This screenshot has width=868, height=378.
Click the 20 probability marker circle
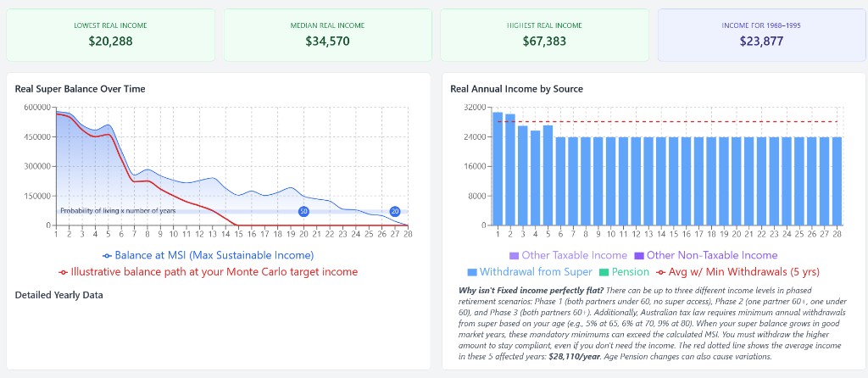pyautogui.click(x=395, y=211)
